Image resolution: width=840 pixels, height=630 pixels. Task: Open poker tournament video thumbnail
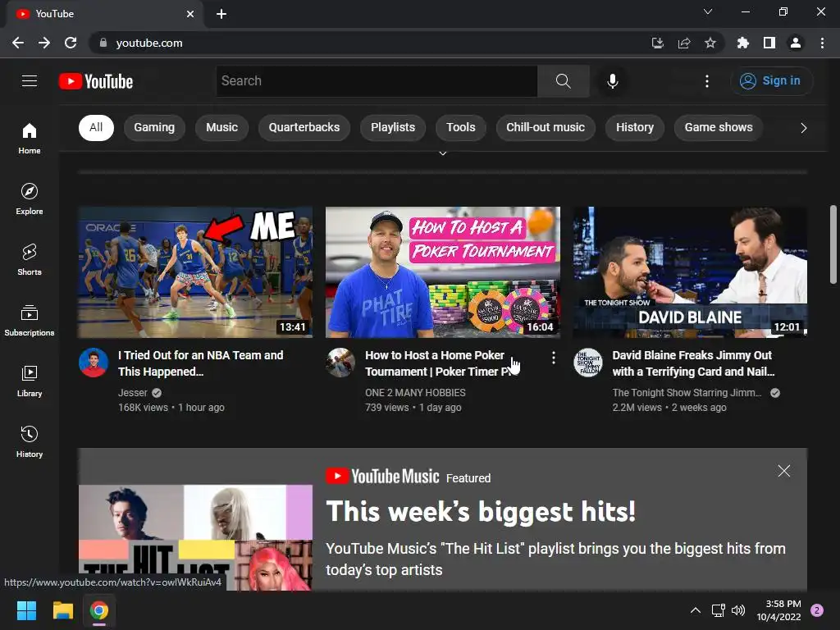443,272
